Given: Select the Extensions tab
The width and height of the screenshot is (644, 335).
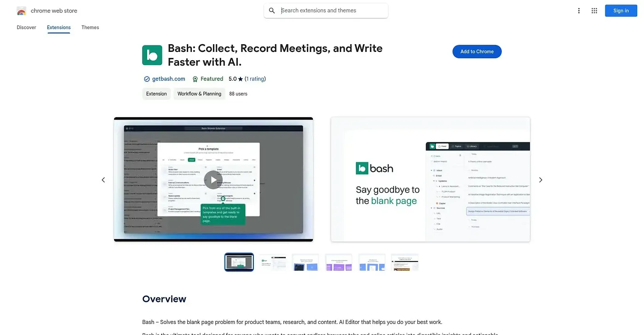Looking at the screenshot, I should [x=59, y=28].
